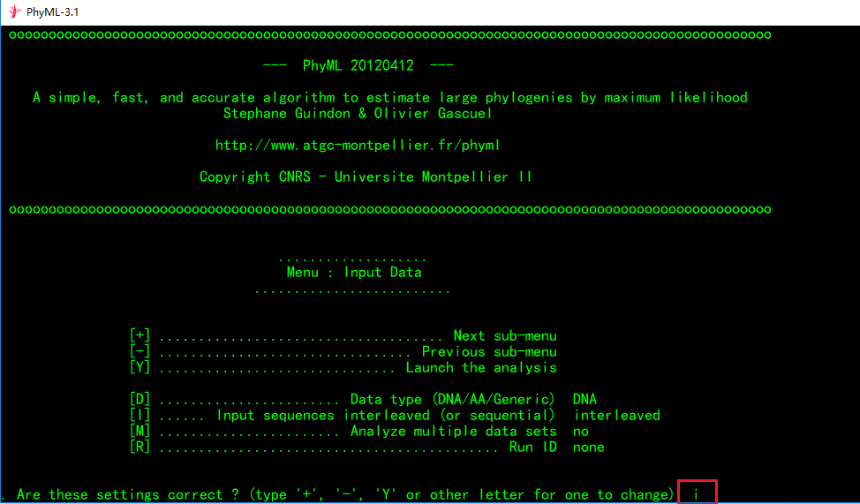Click the 'Data type (DNA/AA/Generic)' label
The image size is (860, 504).
tap(452, 399)
